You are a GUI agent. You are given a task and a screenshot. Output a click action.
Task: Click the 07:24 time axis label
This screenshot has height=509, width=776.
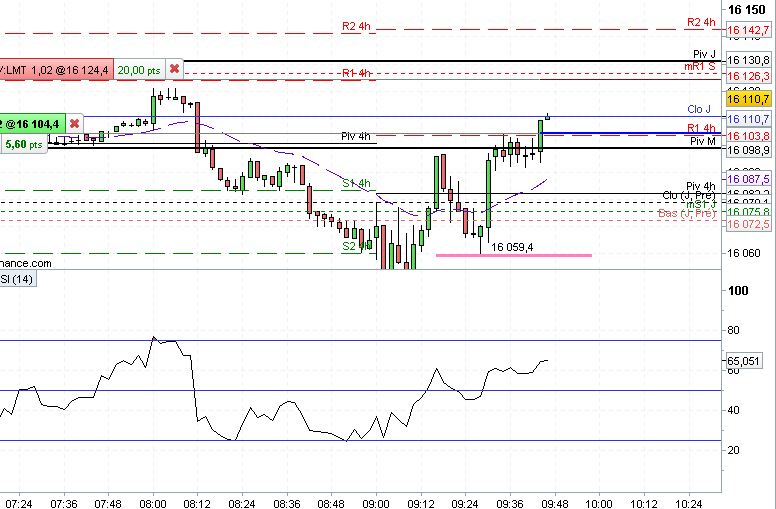click(19, 504)
